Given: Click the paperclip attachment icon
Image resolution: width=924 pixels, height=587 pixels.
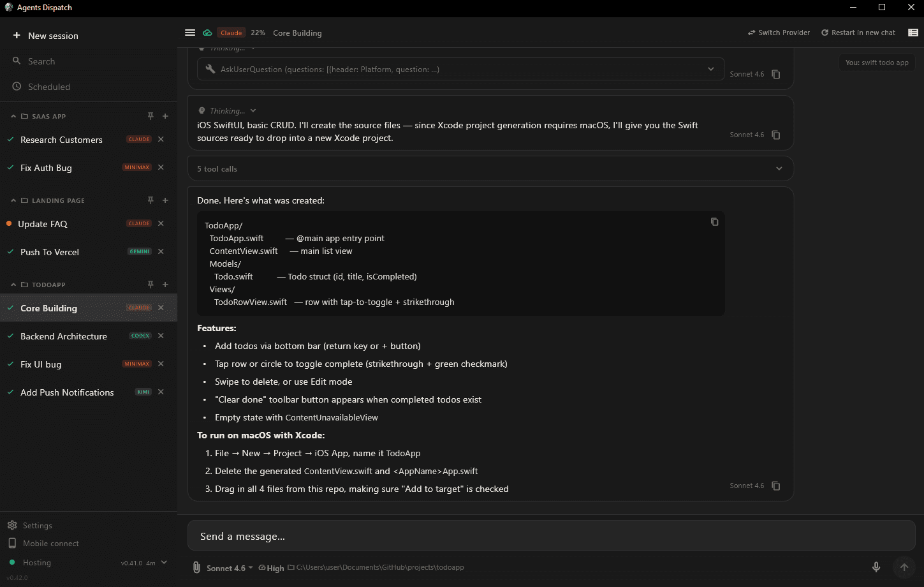Looking at the screenshot, I should point(196,567).
